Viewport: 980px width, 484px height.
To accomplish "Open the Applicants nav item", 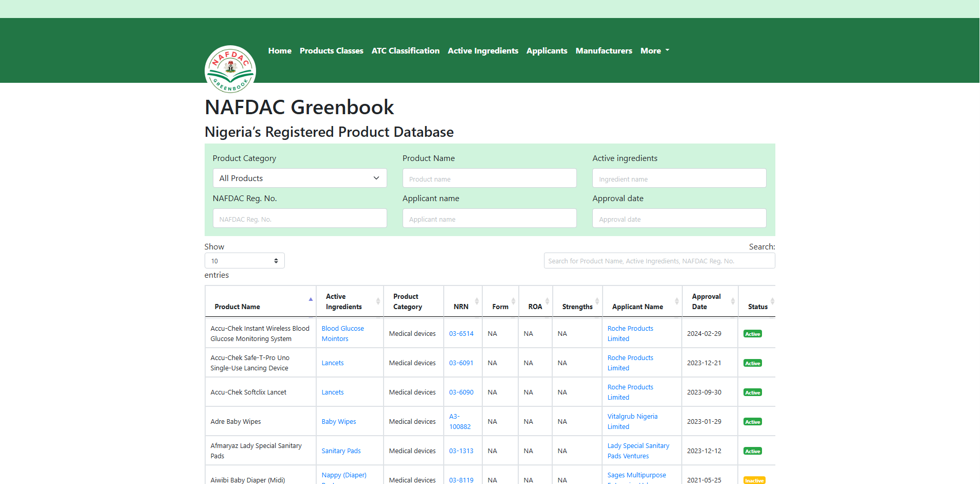I will 547,50.
